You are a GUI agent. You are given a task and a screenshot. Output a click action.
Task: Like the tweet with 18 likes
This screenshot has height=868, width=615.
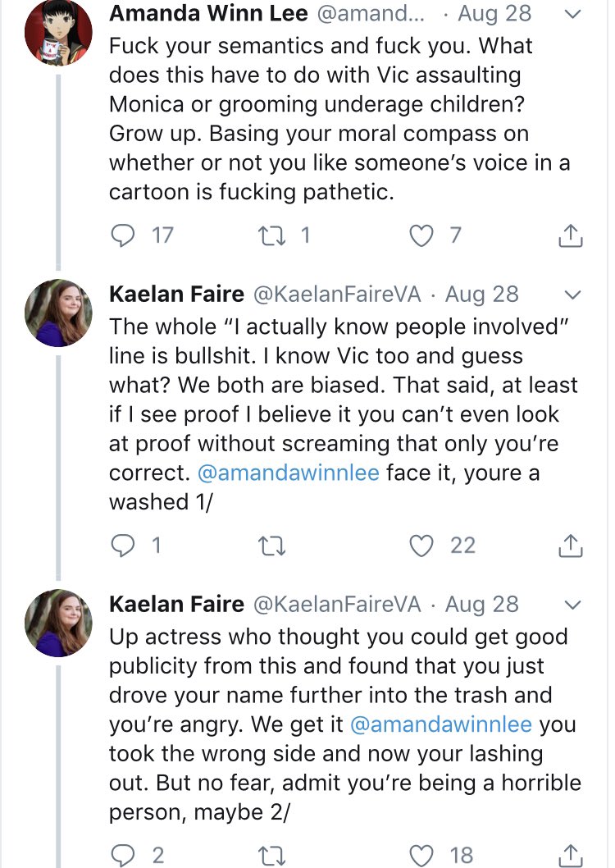[421, 856]
